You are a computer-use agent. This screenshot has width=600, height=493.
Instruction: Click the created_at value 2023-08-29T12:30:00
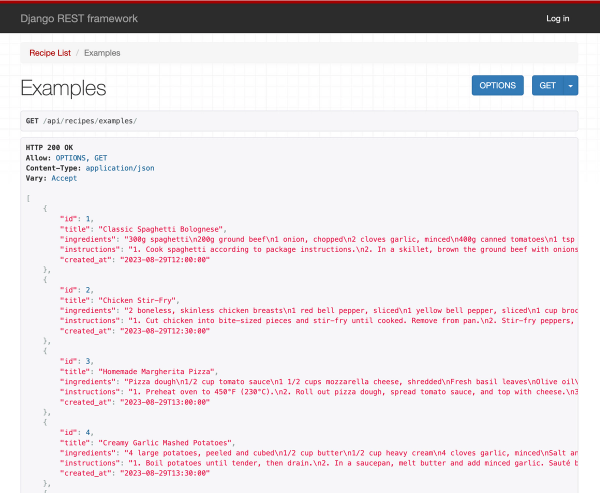pos(165,331)
